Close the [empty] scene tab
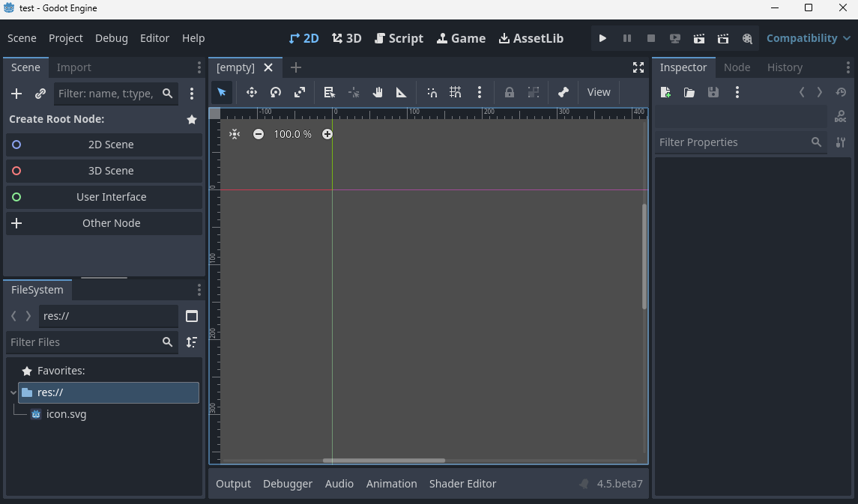This screenshot has width=858, height=504. (268, 68)
